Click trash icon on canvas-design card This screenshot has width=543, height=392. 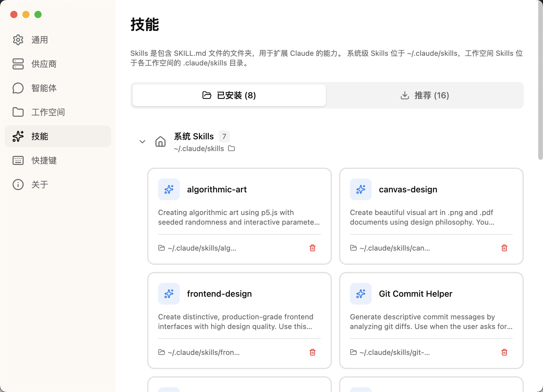[504, 248]
